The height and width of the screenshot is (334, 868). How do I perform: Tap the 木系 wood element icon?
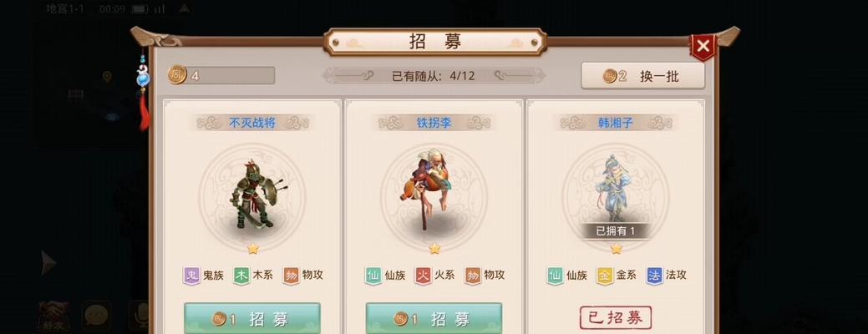(241, 276)
